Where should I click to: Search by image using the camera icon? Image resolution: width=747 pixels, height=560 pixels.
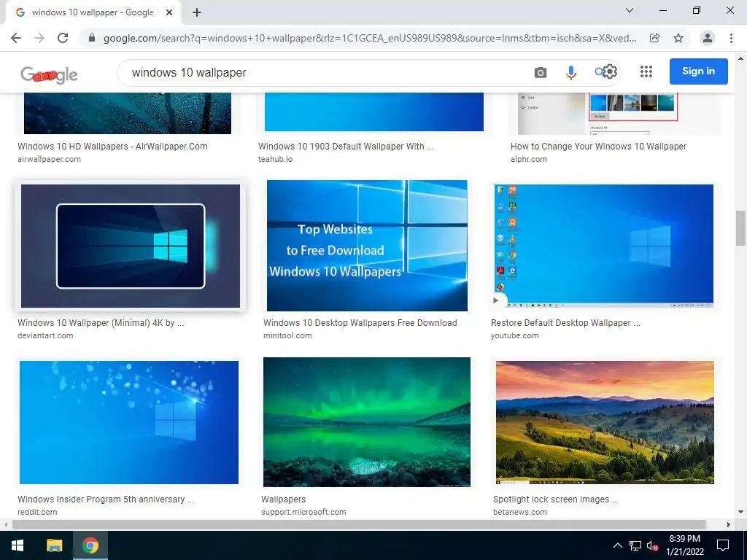pyautogui.click(x=541, y=72)
